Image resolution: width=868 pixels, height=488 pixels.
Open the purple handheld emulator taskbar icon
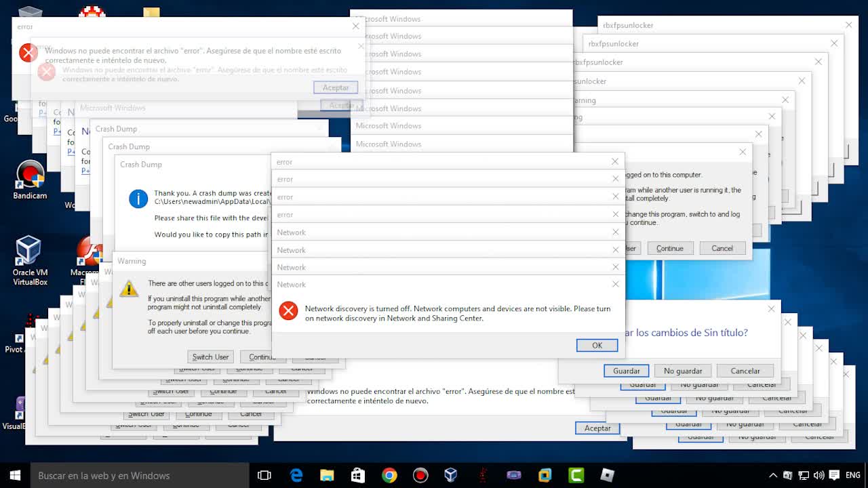coord(514,475)
